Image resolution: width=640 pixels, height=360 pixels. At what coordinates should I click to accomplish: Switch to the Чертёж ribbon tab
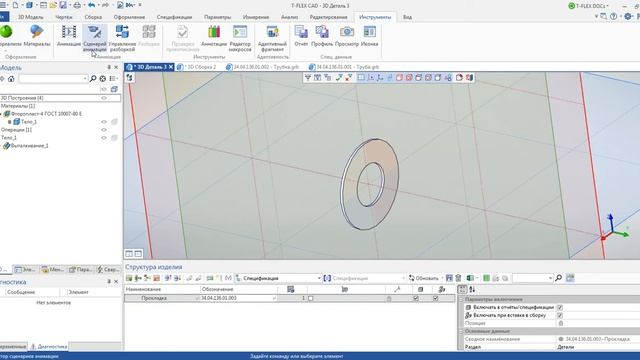tap(64, 17)
